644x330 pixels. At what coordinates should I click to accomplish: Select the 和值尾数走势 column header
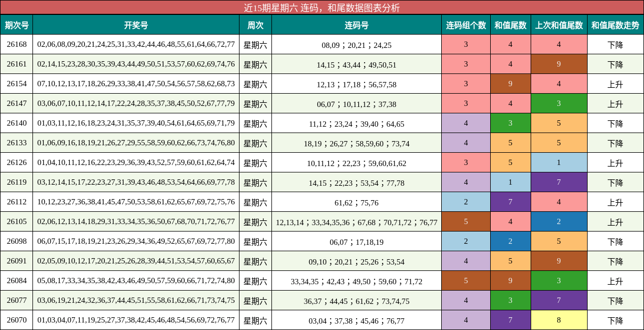tap(615, 25)
